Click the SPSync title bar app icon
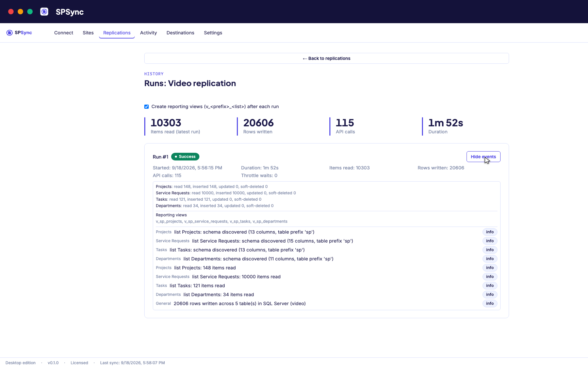588x368 pixels. [x=44, y=12]
